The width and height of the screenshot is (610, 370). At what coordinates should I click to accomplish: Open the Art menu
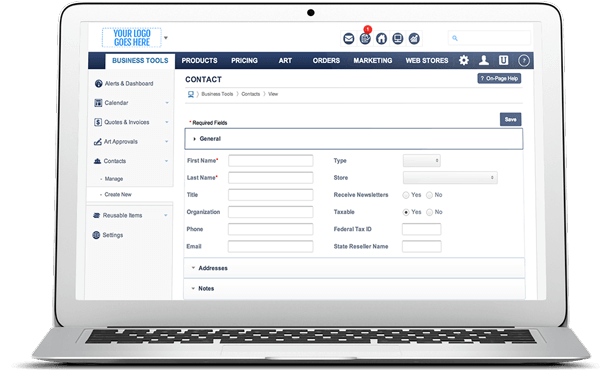pos(285,61)
